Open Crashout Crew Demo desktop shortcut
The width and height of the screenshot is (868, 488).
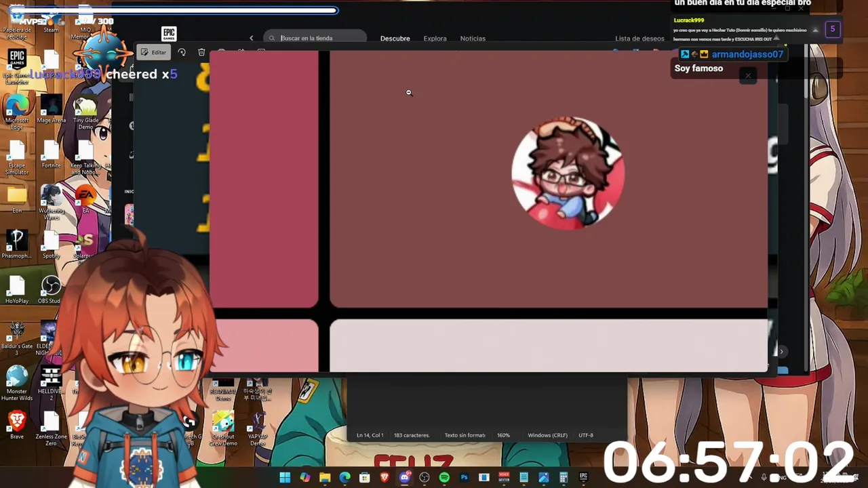click(x=223, y=428)
